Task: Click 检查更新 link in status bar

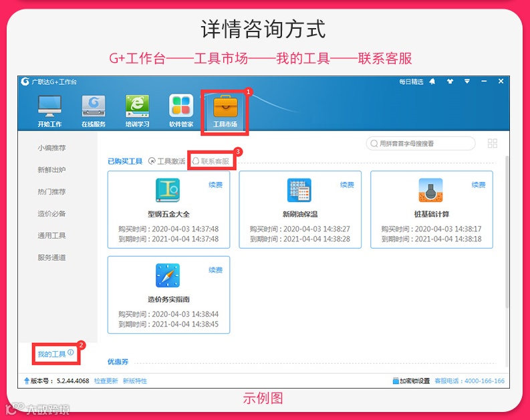Action: point(106,381)
